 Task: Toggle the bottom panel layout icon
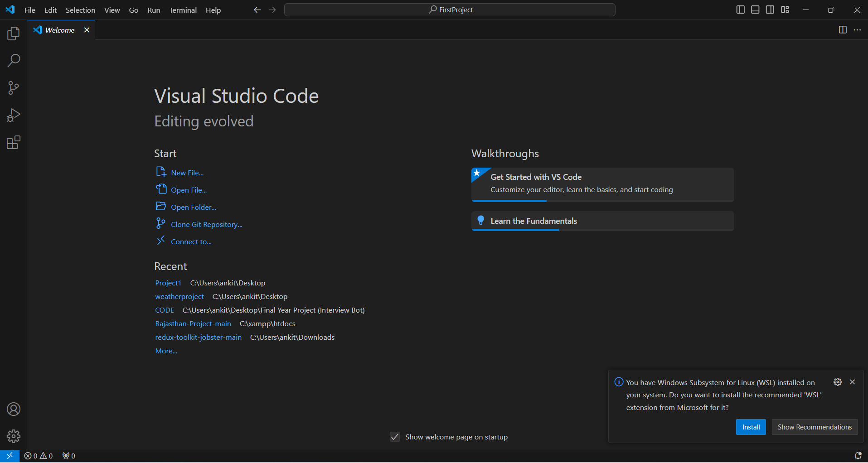tap(755, 10)
